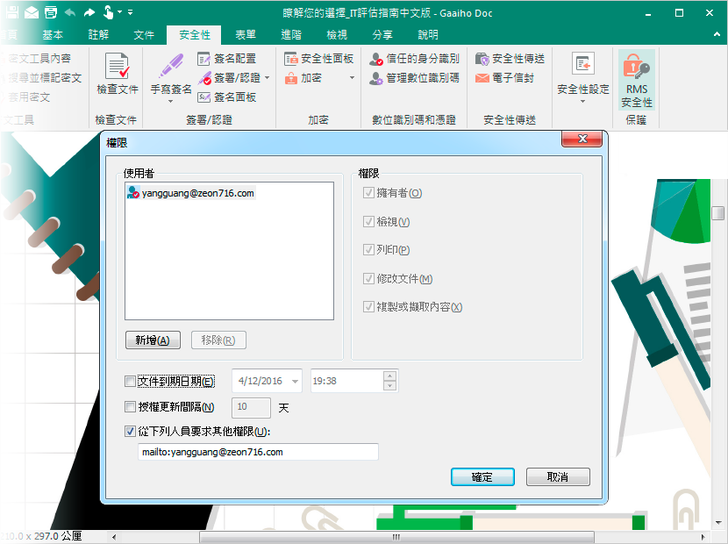Switch to the 說明 tab
This screenshot has width=728, height=544.
coord(428,35)
